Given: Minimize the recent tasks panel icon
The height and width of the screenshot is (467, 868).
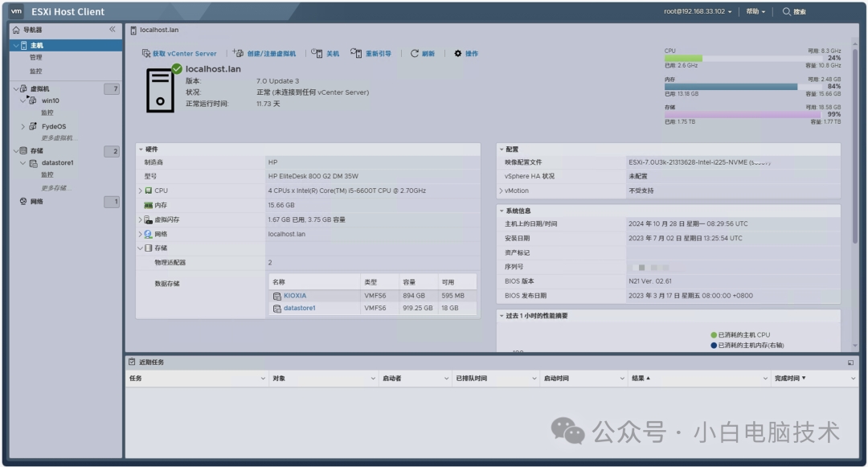Looking at the screenshot, I should 850,363.
